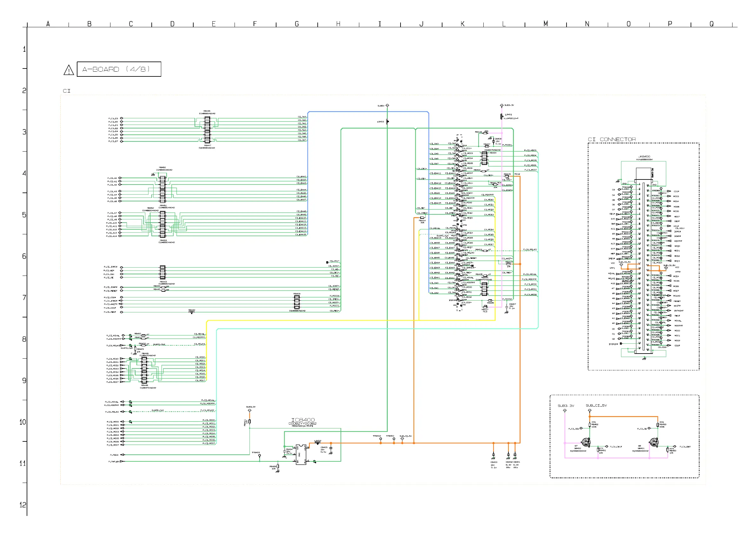Click the R8462 100k resistor symbol
The width and height of the screenshot is (756, 534).
590,424
